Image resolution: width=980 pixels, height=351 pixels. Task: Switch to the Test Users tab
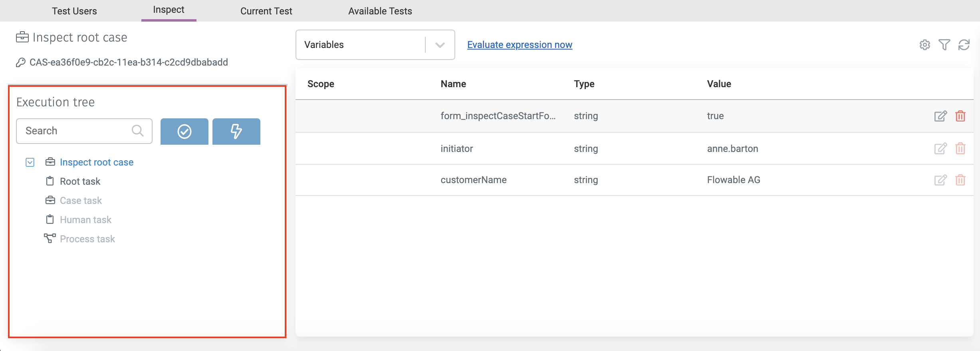pyautogui.click(x=74, y=11)
